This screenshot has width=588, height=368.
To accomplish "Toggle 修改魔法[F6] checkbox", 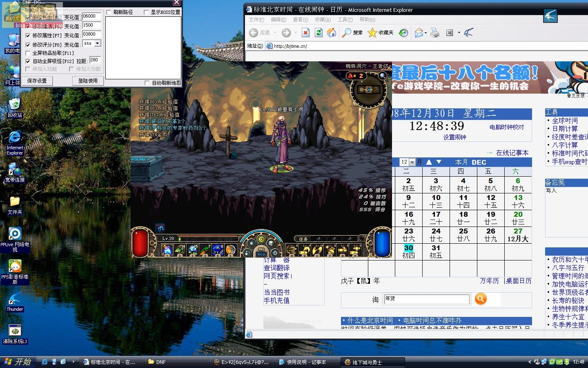I will [28, 27].
